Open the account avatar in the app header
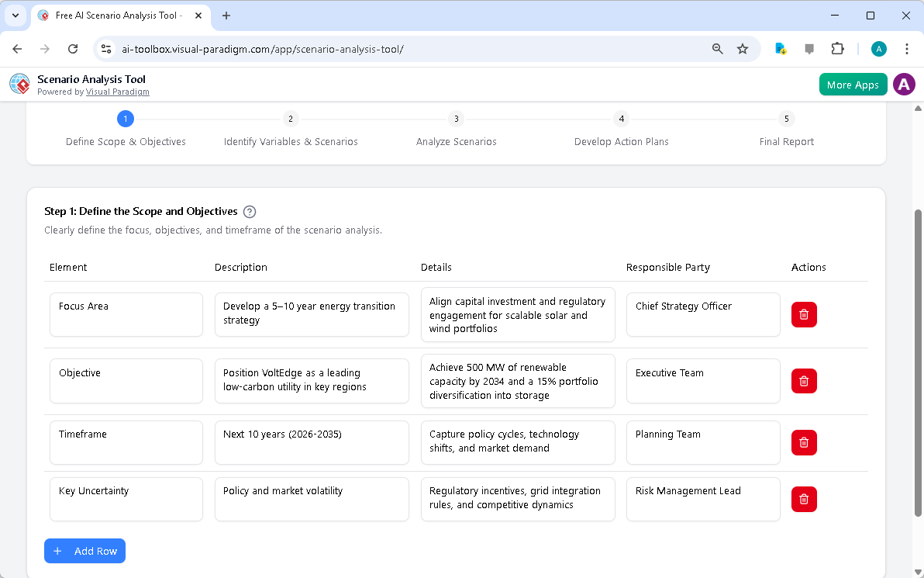The image size is (924, 578). [x=904, y=84]
